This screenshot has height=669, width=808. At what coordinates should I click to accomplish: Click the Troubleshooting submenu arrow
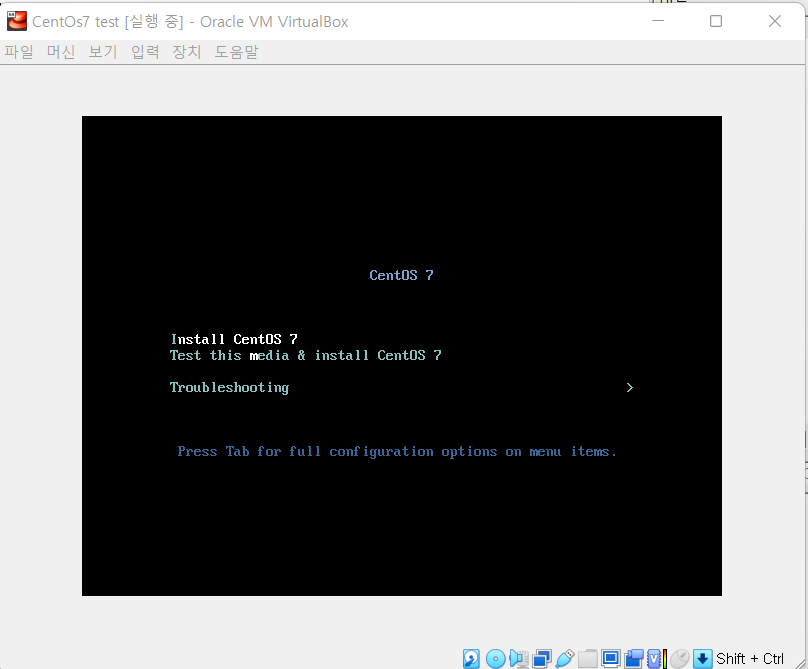point(629,388)
